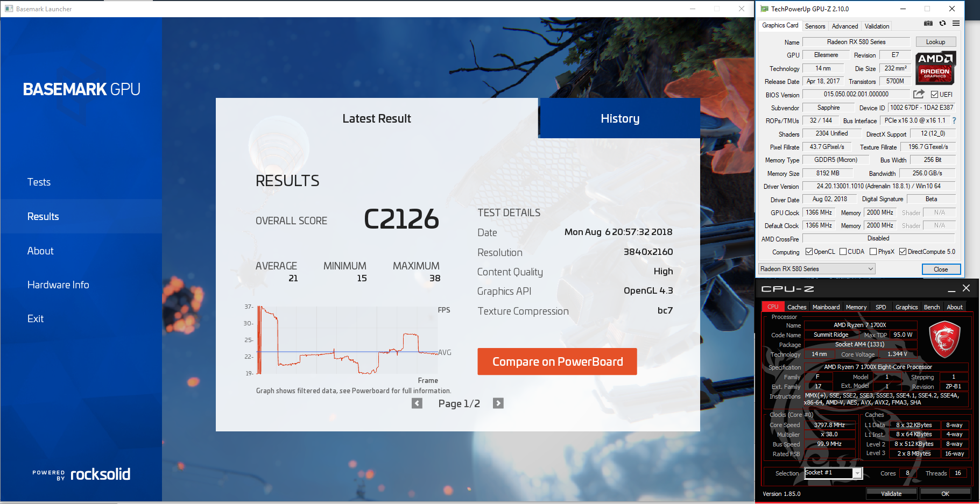Toggle the CUDA checkbox

click(x=843, y=252)
